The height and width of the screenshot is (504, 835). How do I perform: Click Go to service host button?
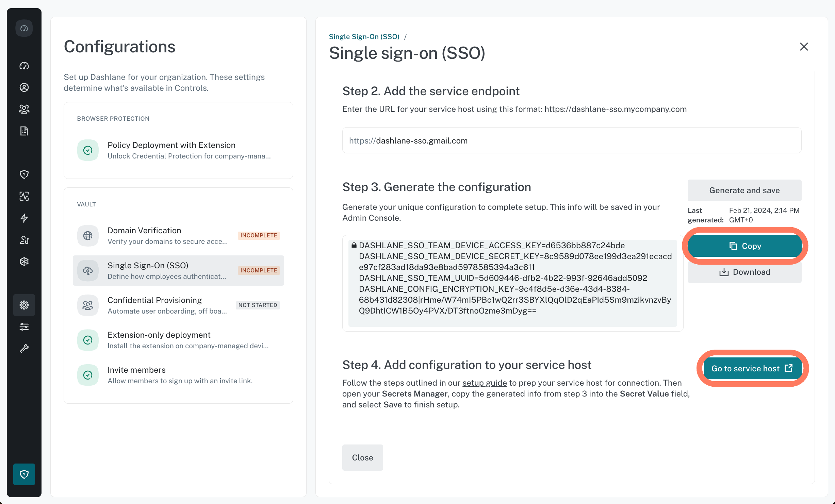click(x=752, y=369)
